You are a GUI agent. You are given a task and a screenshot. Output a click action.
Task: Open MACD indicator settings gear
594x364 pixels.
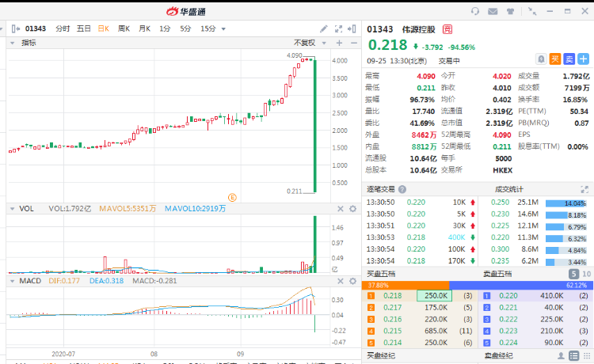click(x=352, y=281)
